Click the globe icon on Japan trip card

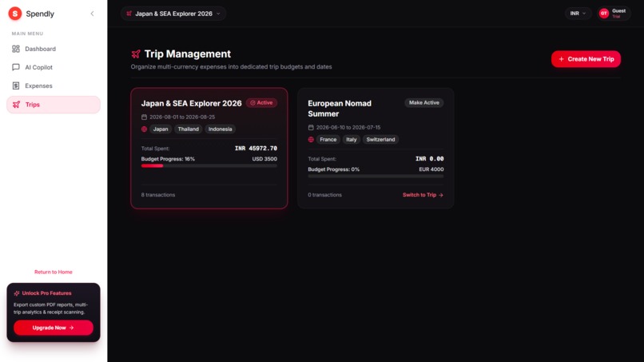click(x=144, y=129)
